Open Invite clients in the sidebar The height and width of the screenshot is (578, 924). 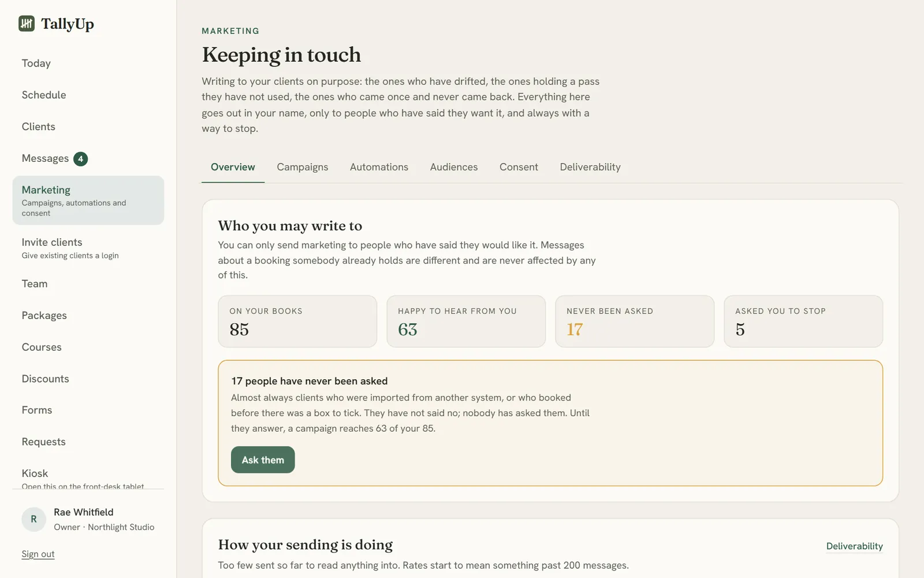pos(88,248)
